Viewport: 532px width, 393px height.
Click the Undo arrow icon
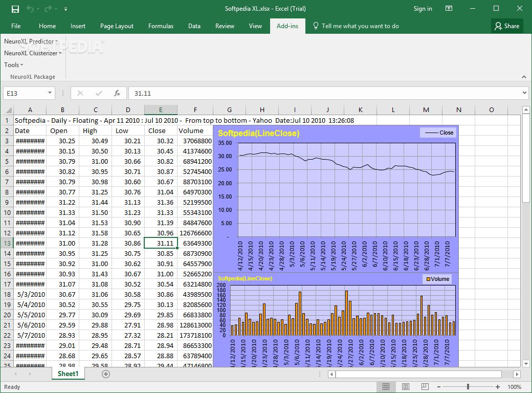coord(31,9)
